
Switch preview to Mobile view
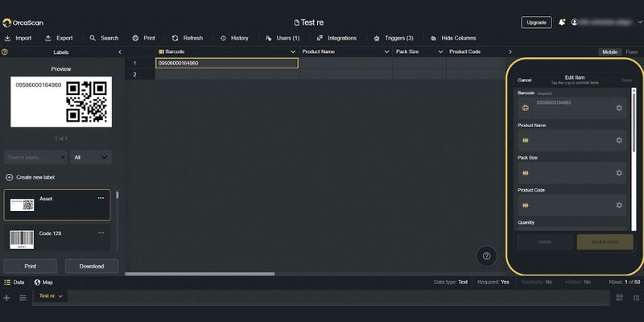[x=609, y=52]
